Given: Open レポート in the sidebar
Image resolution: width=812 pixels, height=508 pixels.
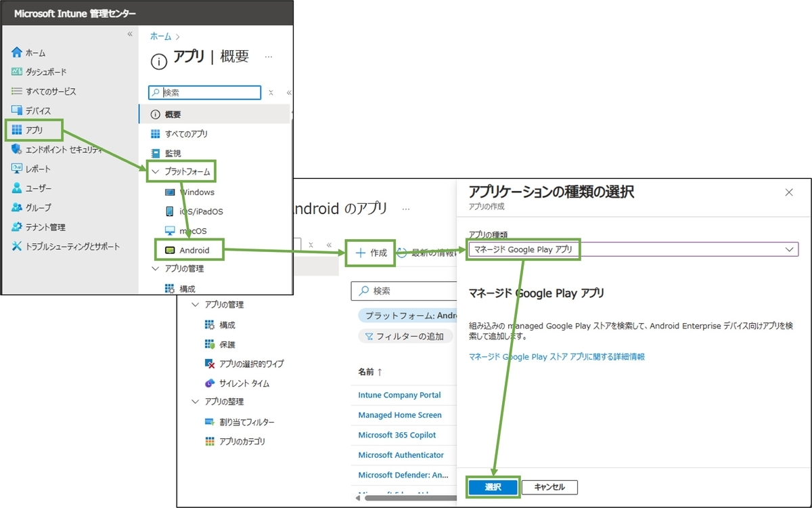Looking at the screenshot, I should click(31, 169).
